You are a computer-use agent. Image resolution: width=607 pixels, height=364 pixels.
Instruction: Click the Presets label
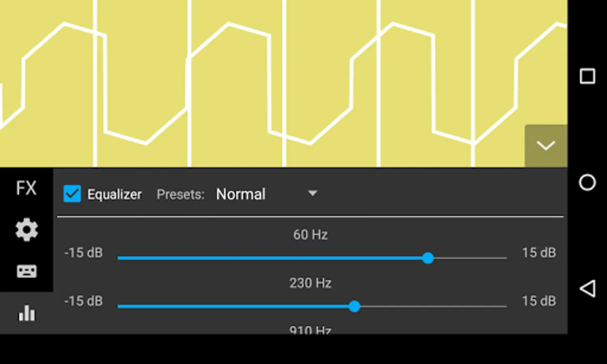[180, 195]
